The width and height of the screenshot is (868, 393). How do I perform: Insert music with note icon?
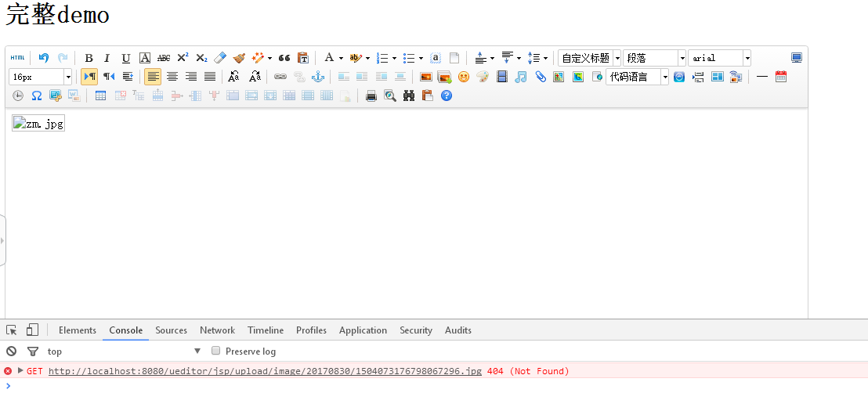coord(520,77)
